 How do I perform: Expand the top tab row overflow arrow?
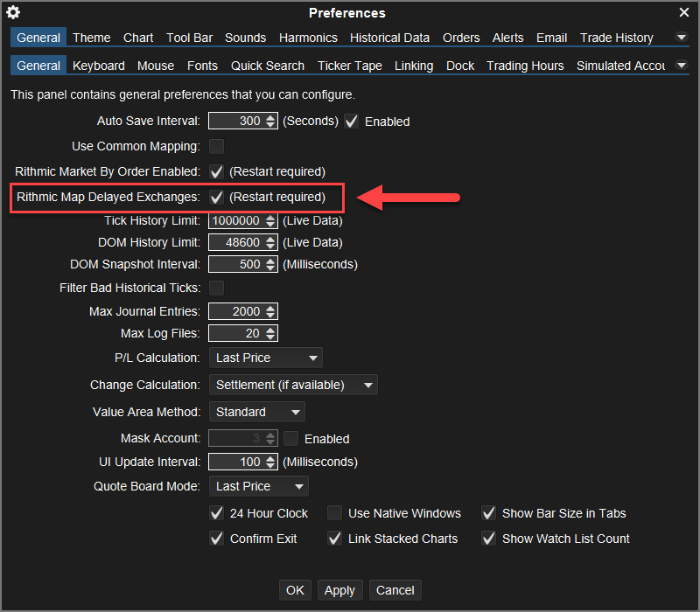click(682, 38)
